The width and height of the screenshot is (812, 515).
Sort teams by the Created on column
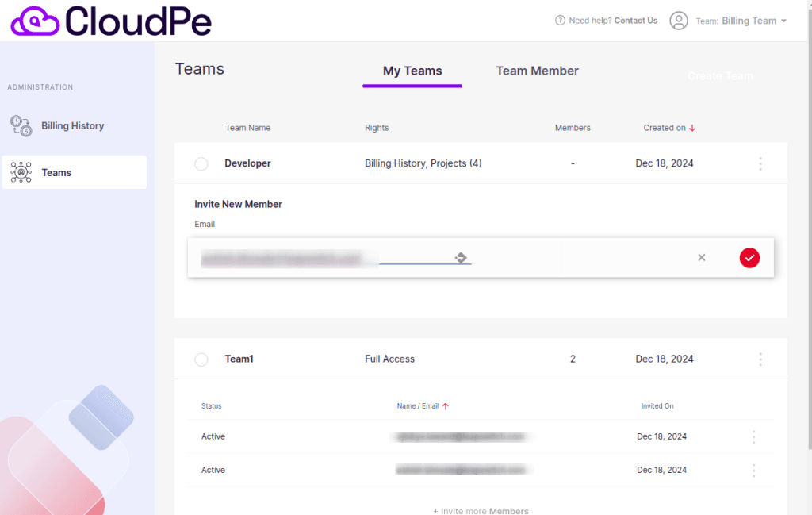669,128
